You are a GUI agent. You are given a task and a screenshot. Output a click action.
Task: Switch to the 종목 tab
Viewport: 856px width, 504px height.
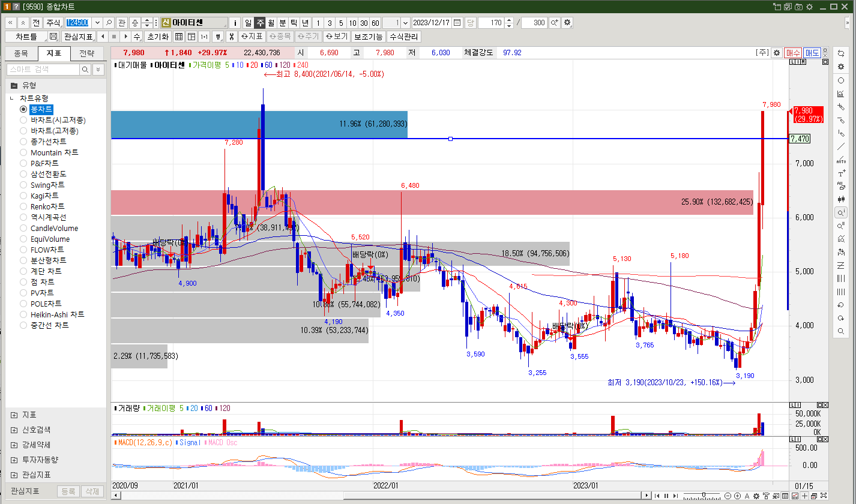pos(21,53)
